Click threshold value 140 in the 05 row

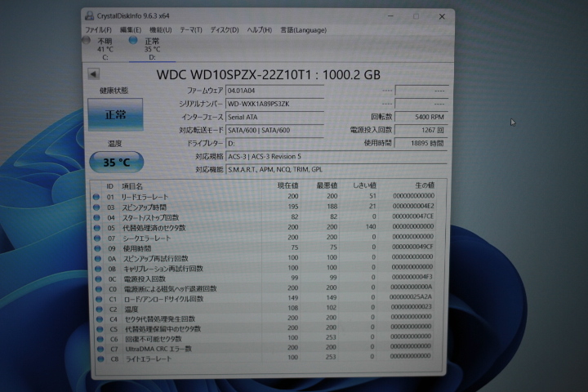[x=371, y=226]
